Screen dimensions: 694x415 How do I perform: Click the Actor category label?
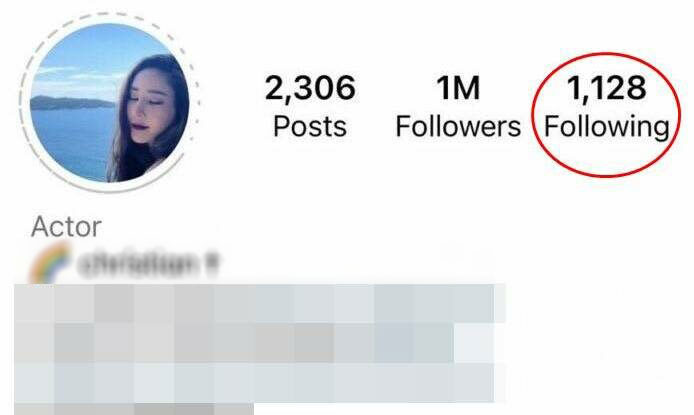point(66,227)
